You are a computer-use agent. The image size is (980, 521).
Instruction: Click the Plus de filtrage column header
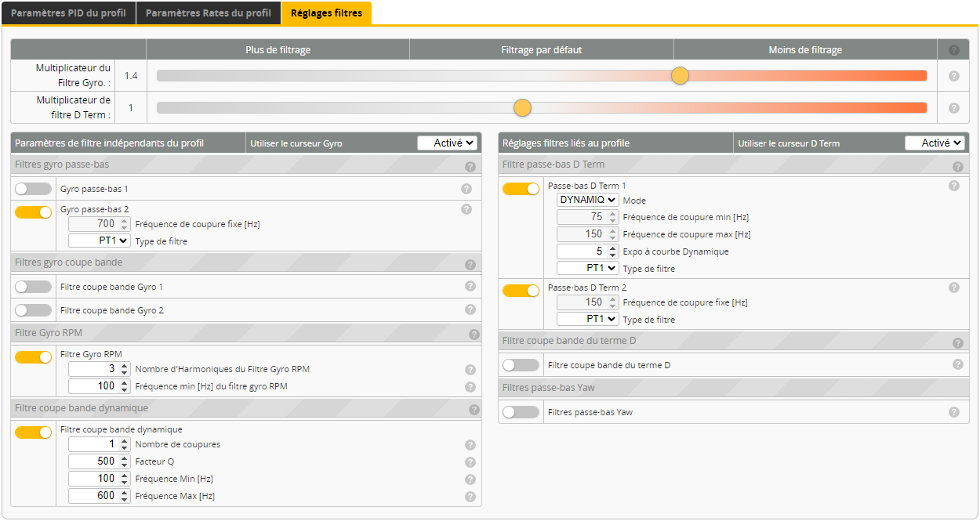click(x=278, y=50)
